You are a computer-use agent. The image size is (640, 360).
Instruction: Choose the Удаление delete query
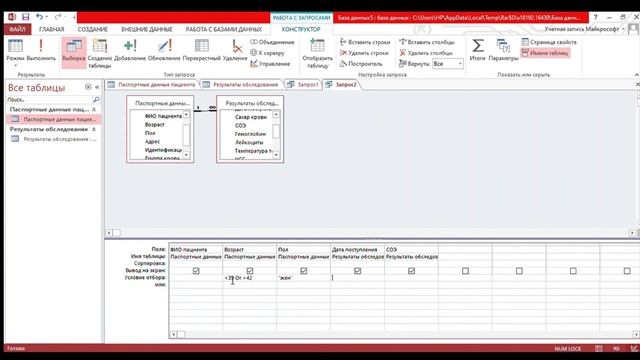click(x=235, y=50)
